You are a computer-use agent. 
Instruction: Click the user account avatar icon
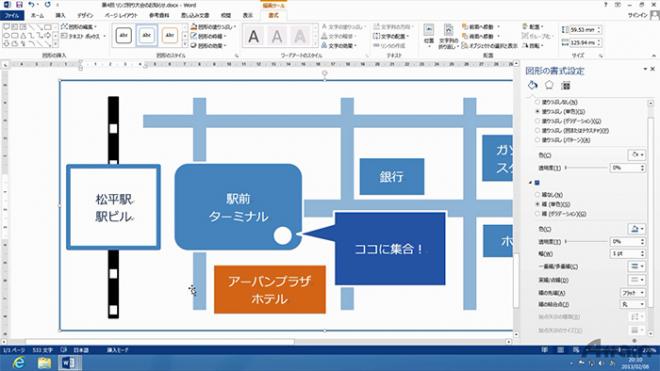tap(655, 15)
